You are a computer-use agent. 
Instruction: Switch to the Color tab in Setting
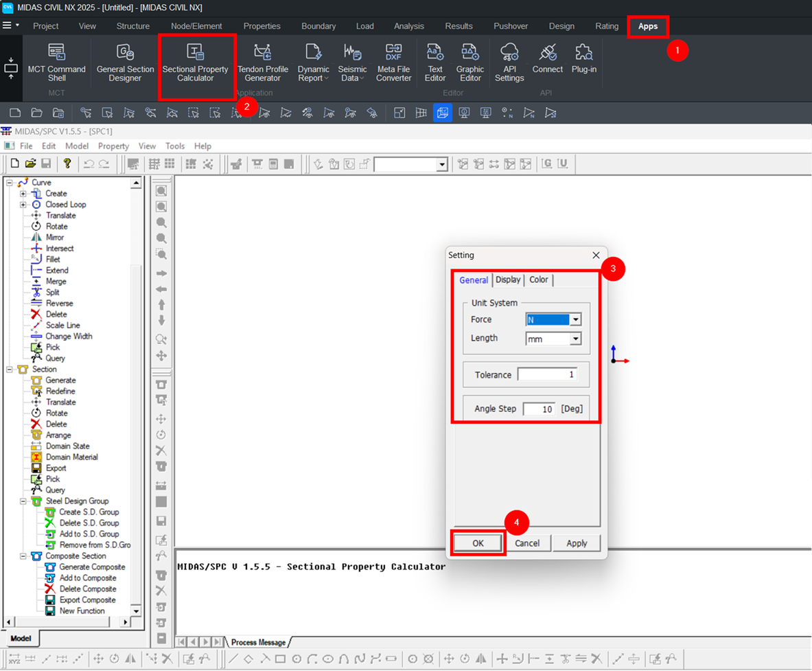point(539,280)
